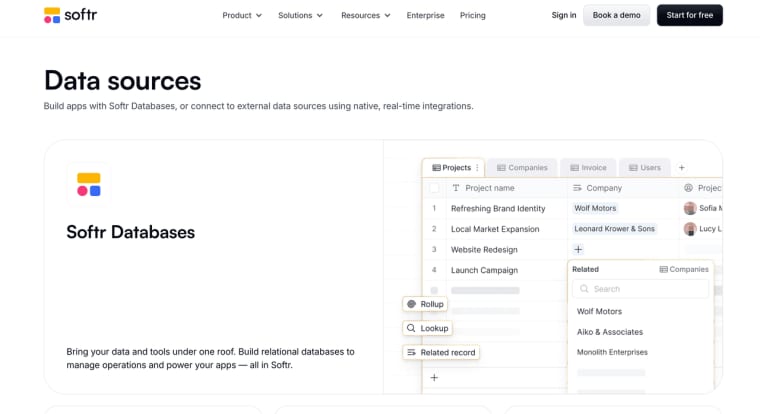This screenshot has height=414, width=760.
Task: Click the Softr Databases card logo
Action: [x=89, y=185]
